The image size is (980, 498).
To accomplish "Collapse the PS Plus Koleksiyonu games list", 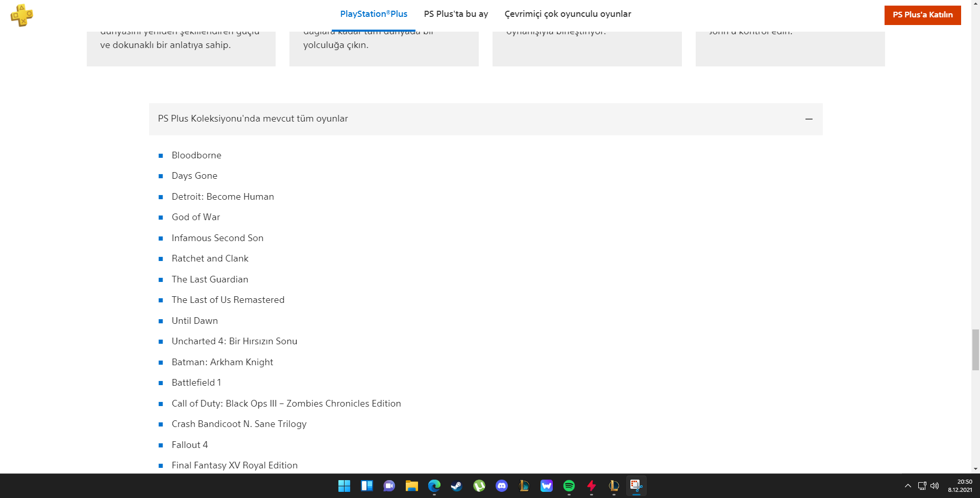I will (x=485, y=119).
